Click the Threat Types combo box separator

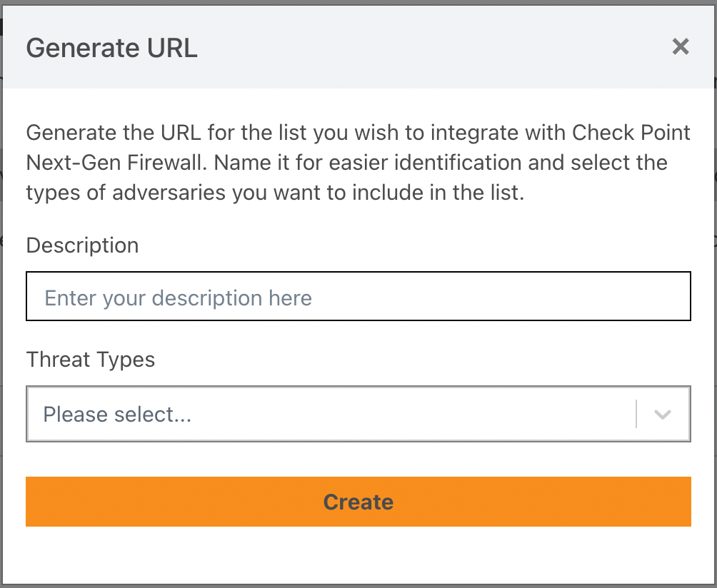(x=636, y=415)
